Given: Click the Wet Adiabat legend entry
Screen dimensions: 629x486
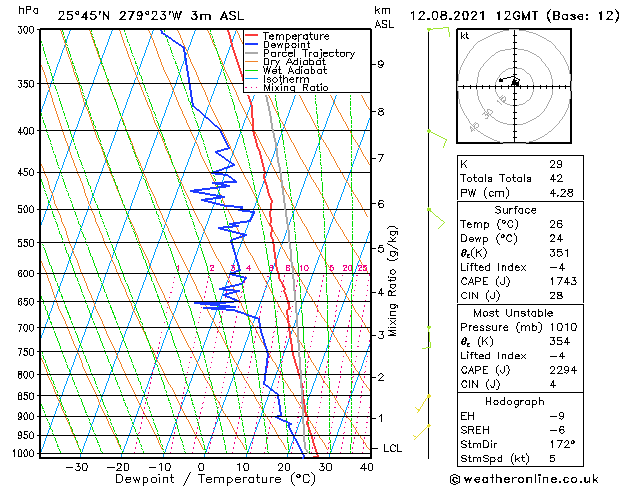Looking at the screenshot, I should [x=286, y=71].
